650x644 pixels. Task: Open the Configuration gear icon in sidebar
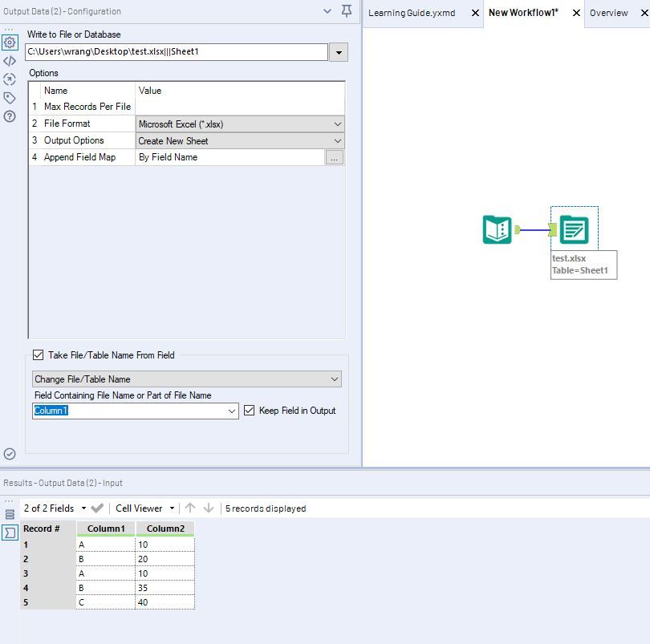[x=10, y=43]
